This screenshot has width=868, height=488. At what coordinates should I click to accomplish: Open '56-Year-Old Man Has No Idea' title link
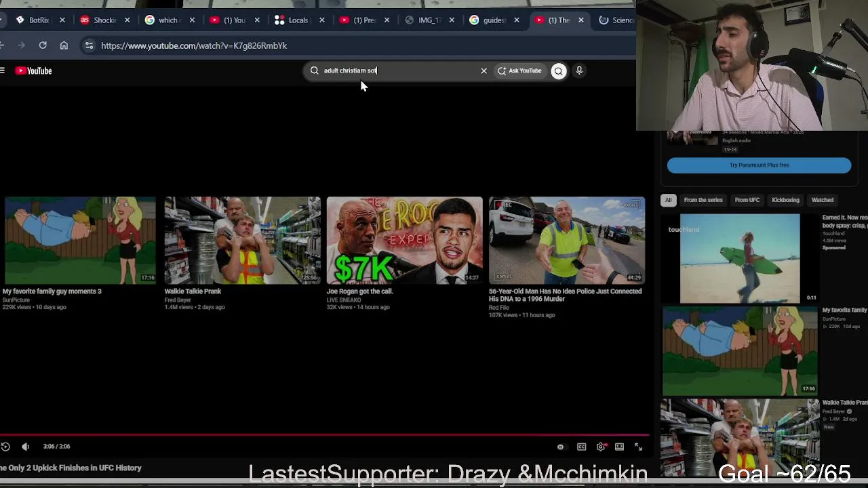point(565,295)
